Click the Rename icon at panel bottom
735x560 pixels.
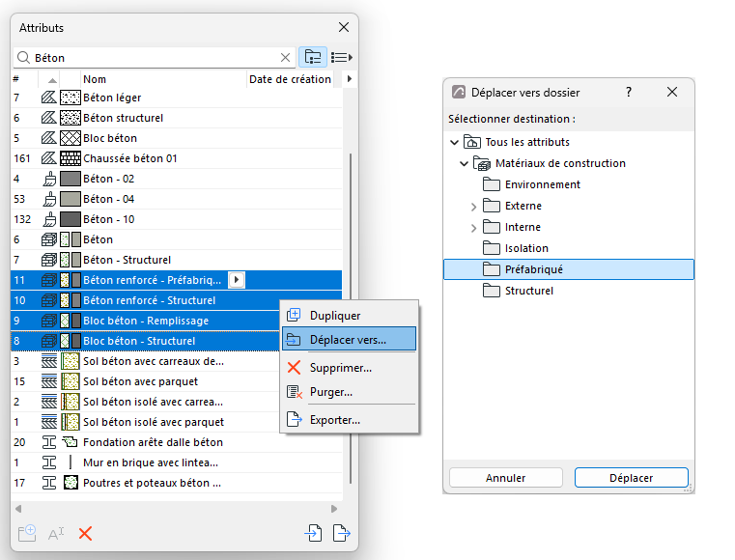coord(56,534)
